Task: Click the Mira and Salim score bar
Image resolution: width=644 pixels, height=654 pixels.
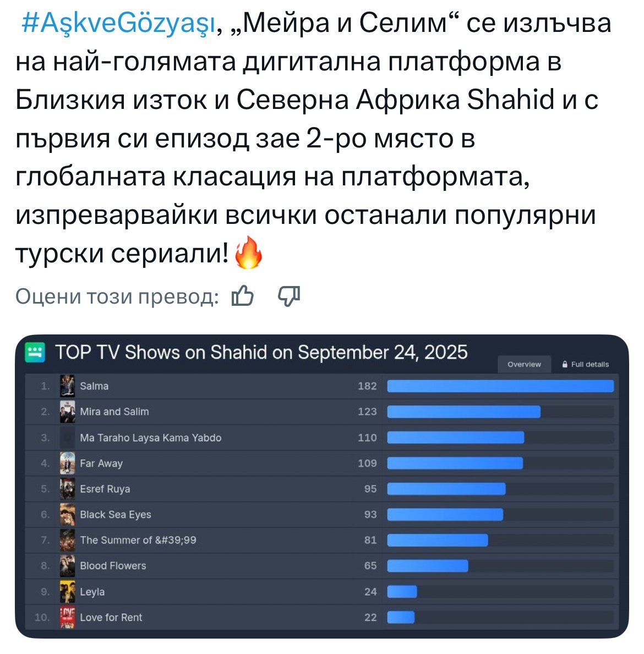Action: click(463, 412)
